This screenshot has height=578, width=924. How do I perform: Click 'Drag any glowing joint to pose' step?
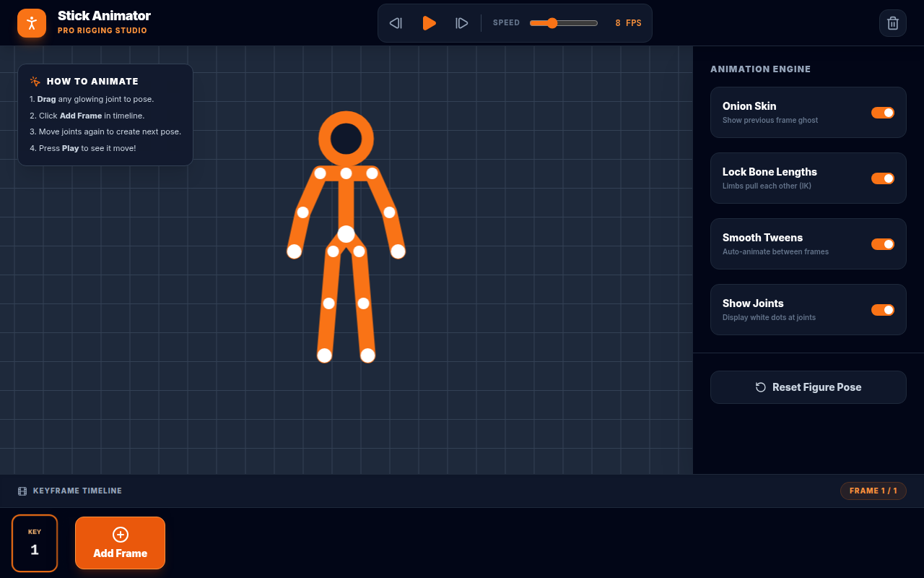tap(92, 99)
